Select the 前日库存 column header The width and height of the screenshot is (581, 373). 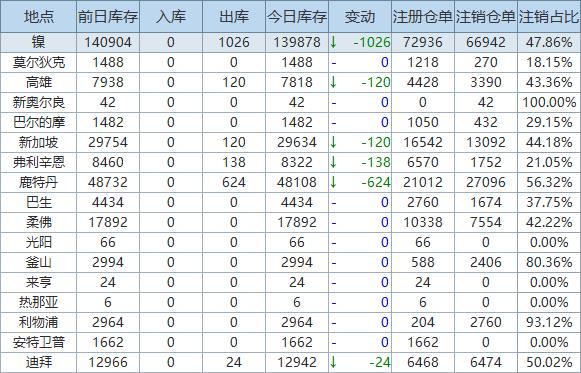pyautogui.click(x=108, y=17)
